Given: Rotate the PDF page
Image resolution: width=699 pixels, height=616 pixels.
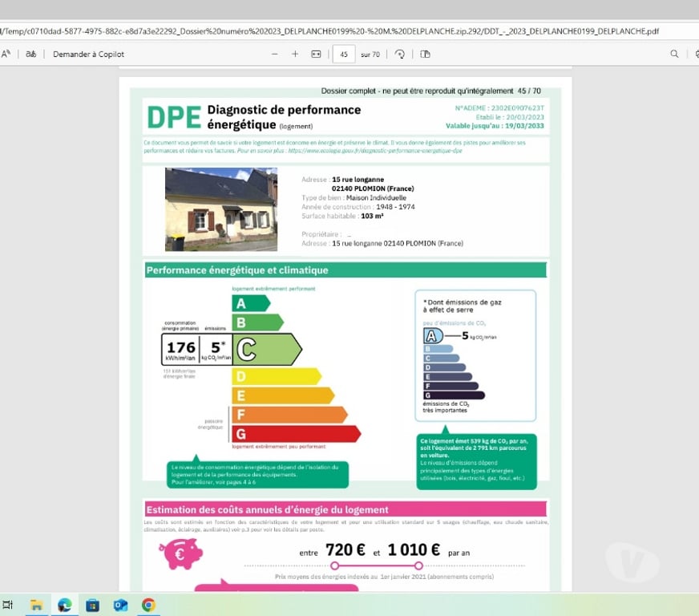Looking at the screenshot, I should (x=400, y=54).
